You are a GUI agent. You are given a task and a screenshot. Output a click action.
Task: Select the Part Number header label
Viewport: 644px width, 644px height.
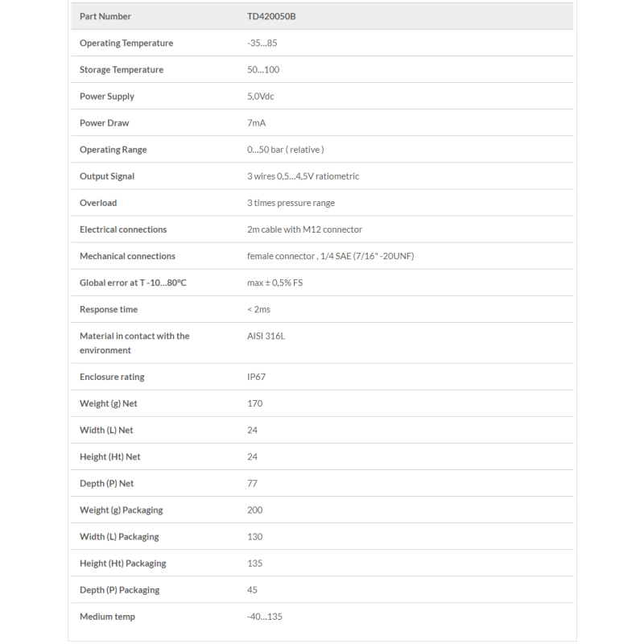click(105, 16)
